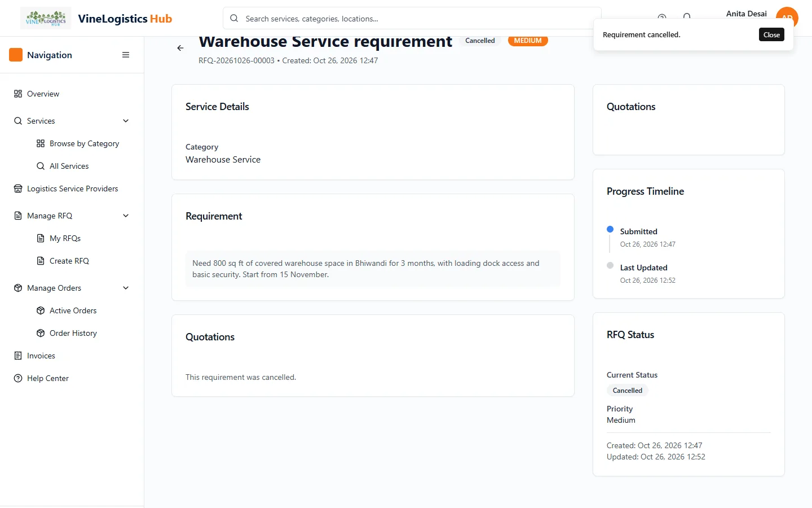Click the Browse by Category grid icon
The height and width of the screenshot is (508, 812).
coord(41,143)
